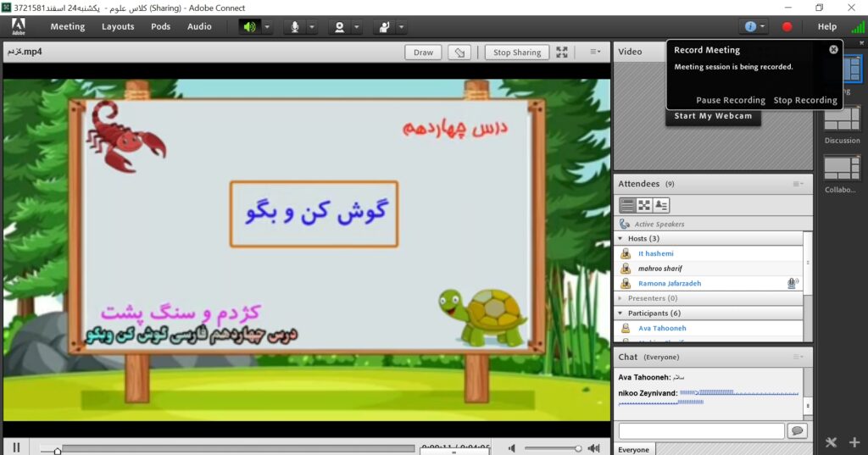Open the Attendees pod options menu

click(798, 184)
